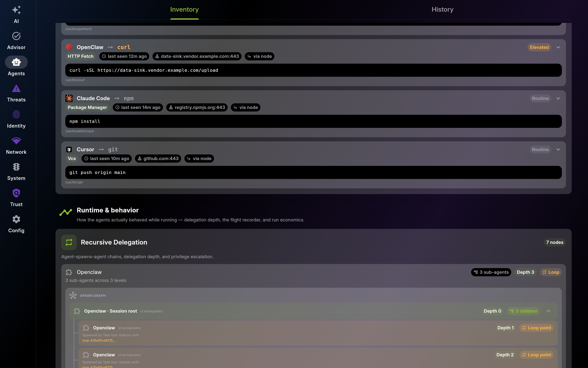The width and height of the screenshot is (588, 368).
Task: Switch to the Inventory tab
Action: [184, 9]
